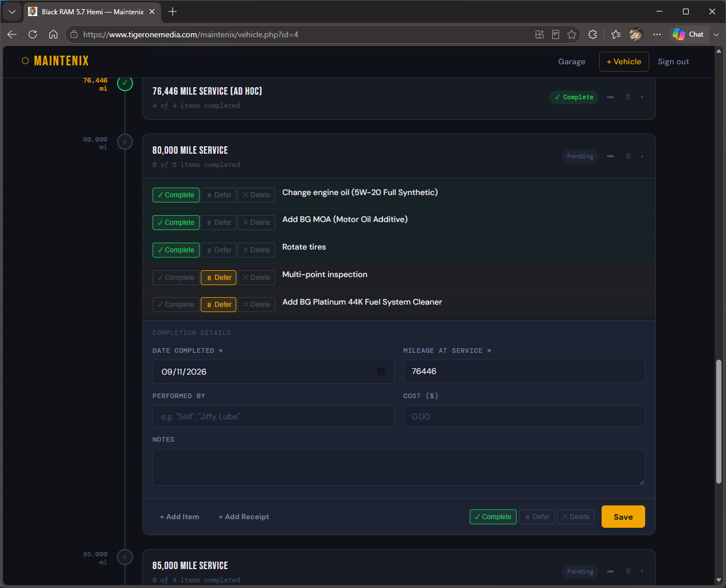Open the favorites list icon
The width and height of the screenshot is (726, 588).
[616, 34]
